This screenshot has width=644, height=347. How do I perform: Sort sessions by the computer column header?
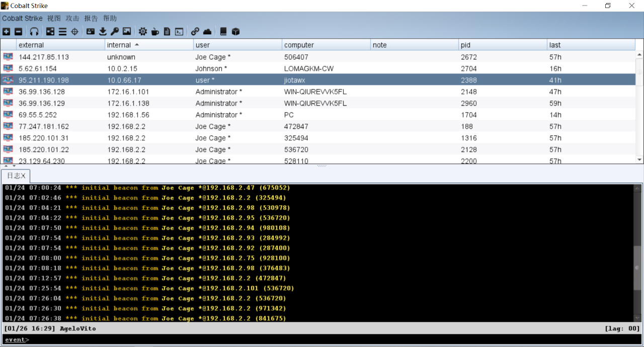point(326,45)
